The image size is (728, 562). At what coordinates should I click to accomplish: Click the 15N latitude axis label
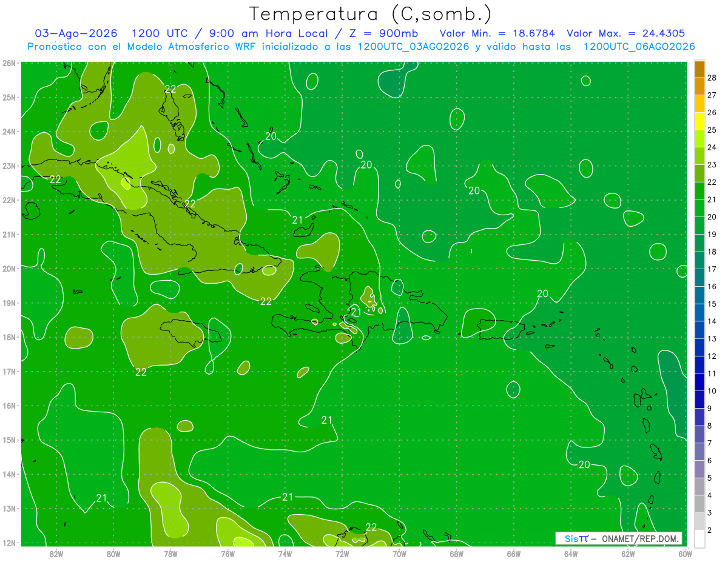tap(9, 440)
